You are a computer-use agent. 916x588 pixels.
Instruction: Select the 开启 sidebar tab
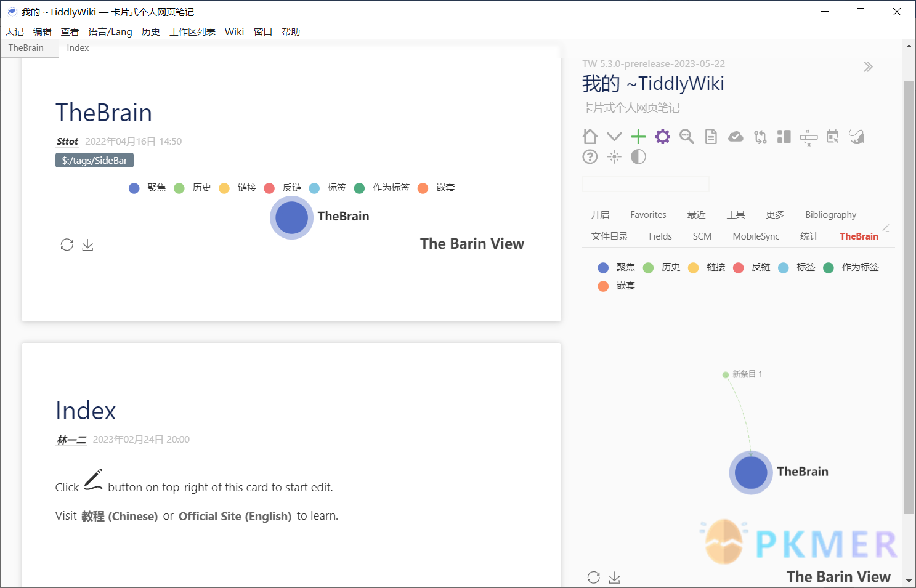[600, 214]
